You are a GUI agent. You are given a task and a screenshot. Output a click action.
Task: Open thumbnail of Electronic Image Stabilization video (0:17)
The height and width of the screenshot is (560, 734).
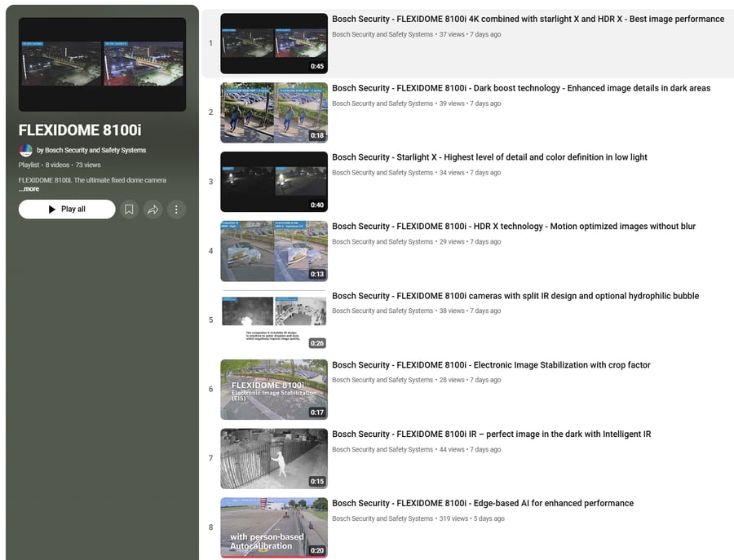point(274,390)
